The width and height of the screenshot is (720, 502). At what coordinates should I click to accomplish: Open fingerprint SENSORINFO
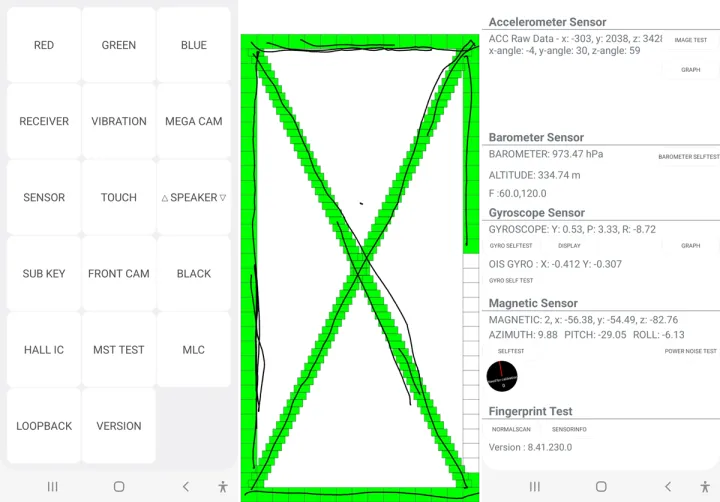tap(569, 429)
